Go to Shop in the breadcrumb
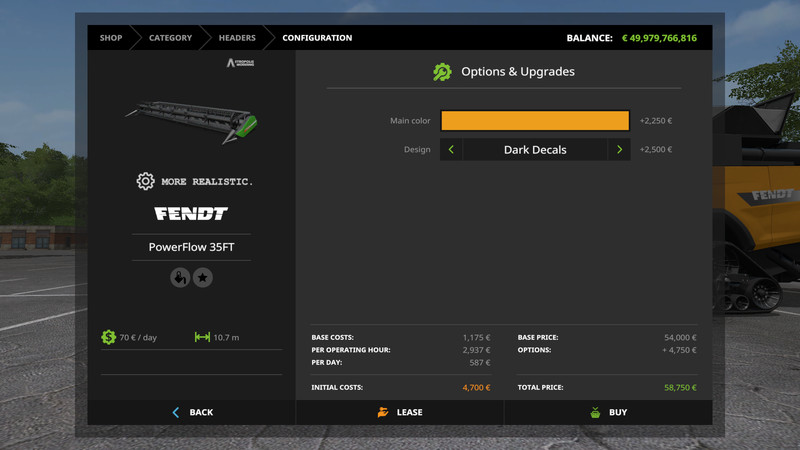The height and width of the screenshot is (450, 800). tap(111, 38)
